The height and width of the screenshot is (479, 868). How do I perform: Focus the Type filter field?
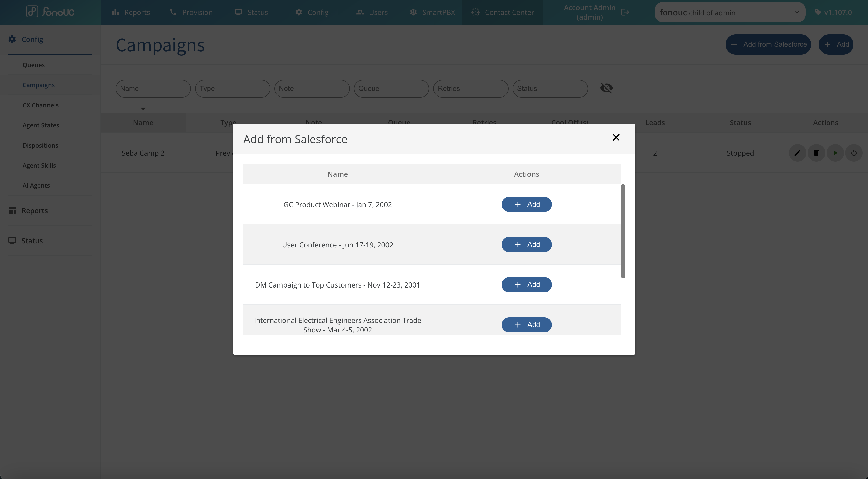pyautogui.click(x=232, y=89)
